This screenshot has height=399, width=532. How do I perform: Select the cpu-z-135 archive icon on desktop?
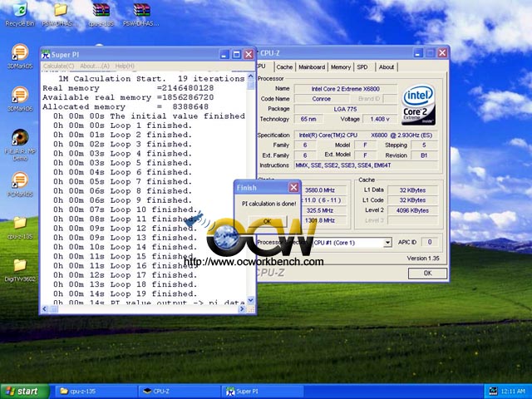click(101, 13)
